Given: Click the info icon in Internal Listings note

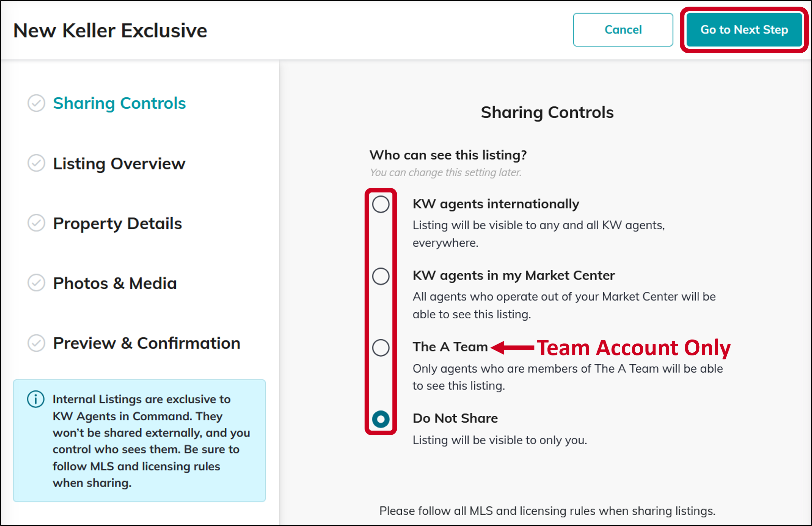Looking at the screenshot, I should tap(36, 399).
